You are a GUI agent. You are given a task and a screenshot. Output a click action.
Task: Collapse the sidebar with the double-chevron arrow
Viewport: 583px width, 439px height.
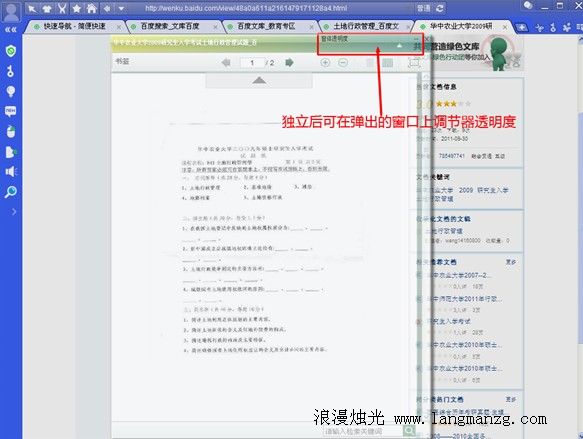(x=10, y=30)
